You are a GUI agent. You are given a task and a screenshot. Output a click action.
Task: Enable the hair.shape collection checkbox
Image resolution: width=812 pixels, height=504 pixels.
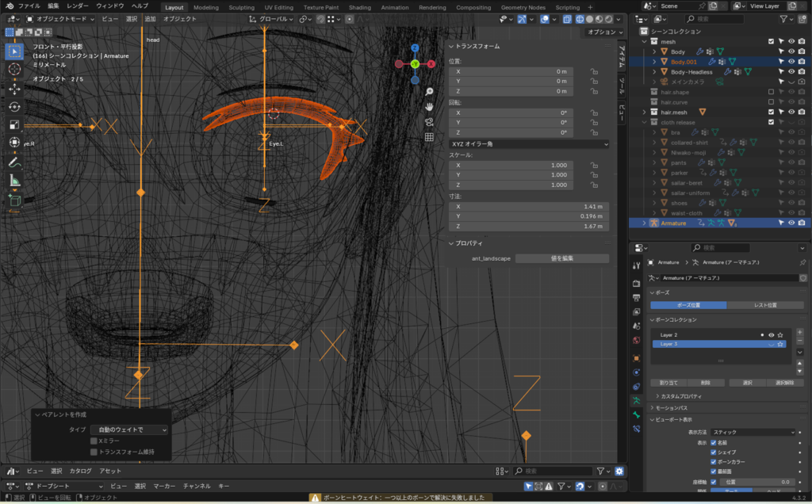click(771, 92)
